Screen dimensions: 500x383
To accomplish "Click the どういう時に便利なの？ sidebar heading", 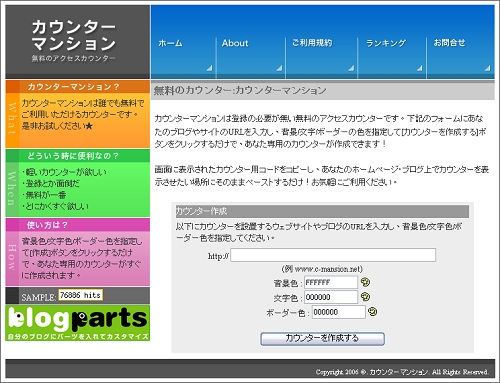I will tap(73, 156).
